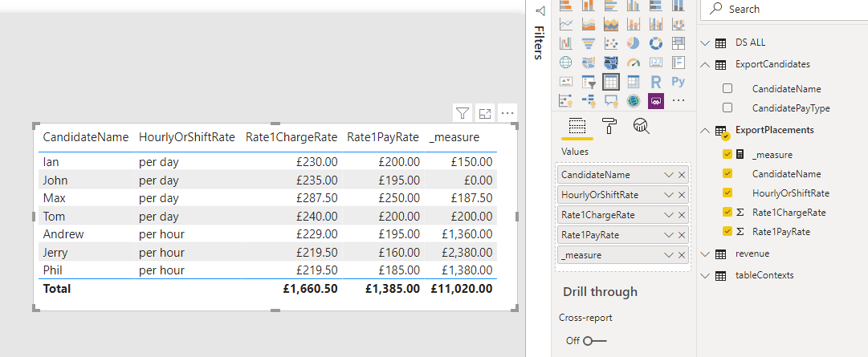
Task: Uncheck the Rate1PayRate field checkbox
Action: [x=727, y=231]
